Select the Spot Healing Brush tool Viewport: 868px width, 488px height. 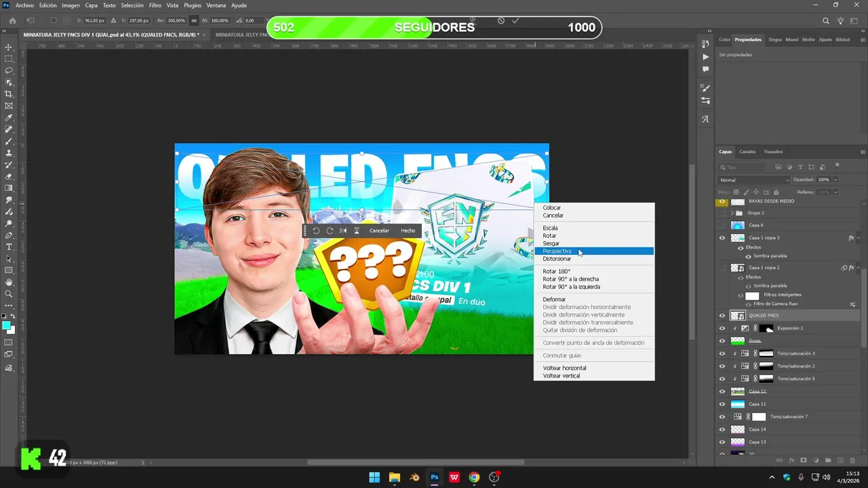(9, 129)
